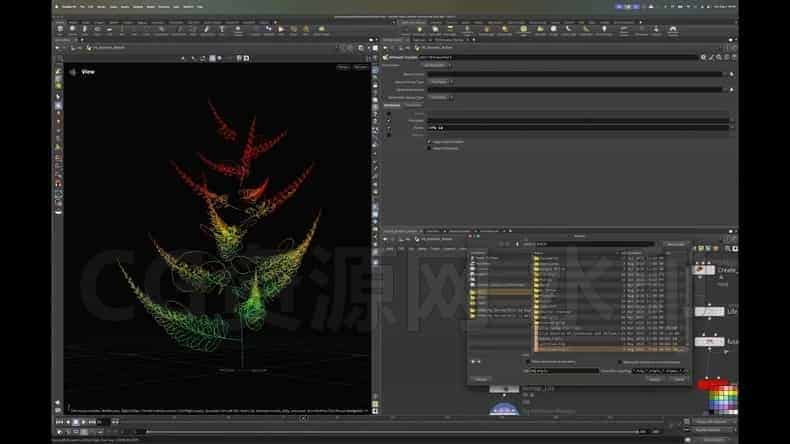Click the Apple menu icon

click(x=57, y=7)
